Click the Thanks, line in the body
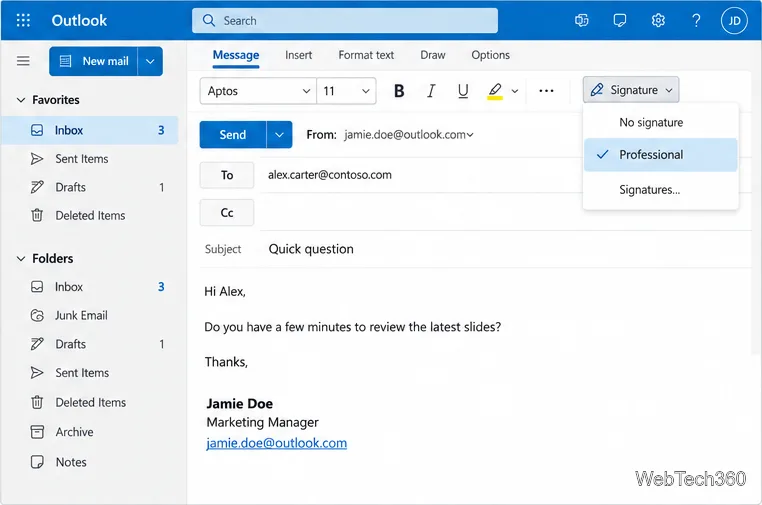The width and height of the screenshot is (762, 505). 226,362
